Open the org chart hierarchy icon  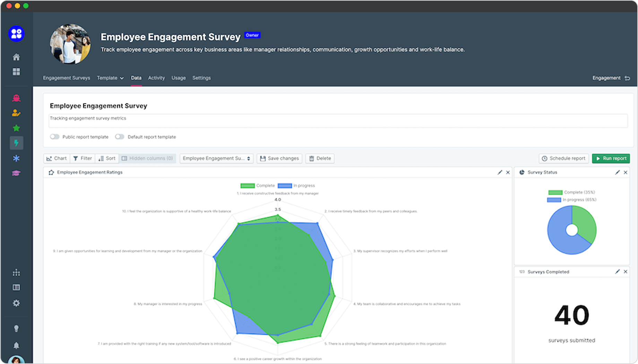point(16,272)
